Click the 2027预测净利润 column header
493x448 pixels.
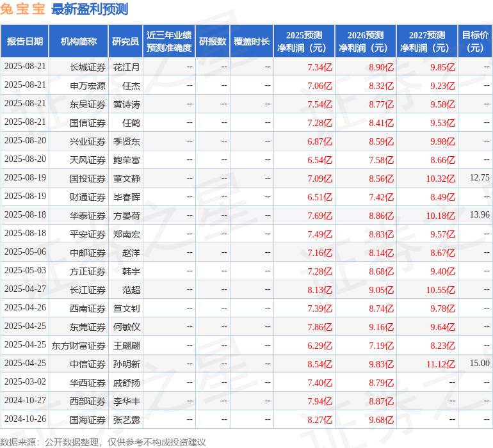(x=427, y=41)
